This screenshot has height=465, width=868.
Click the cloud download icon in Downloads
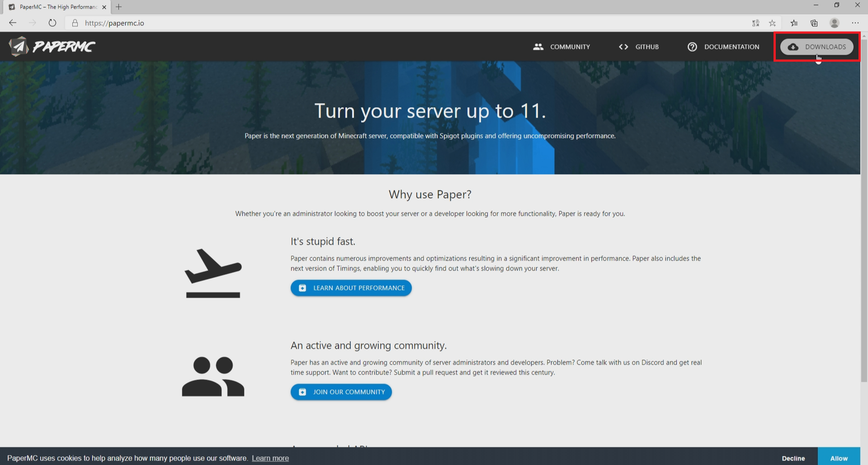793,47
